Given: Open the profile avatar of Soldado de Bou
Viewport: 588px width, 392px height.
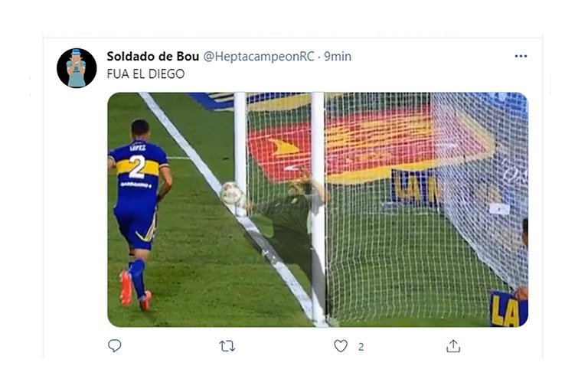Looking at the screenshot, I should point(77,68).
